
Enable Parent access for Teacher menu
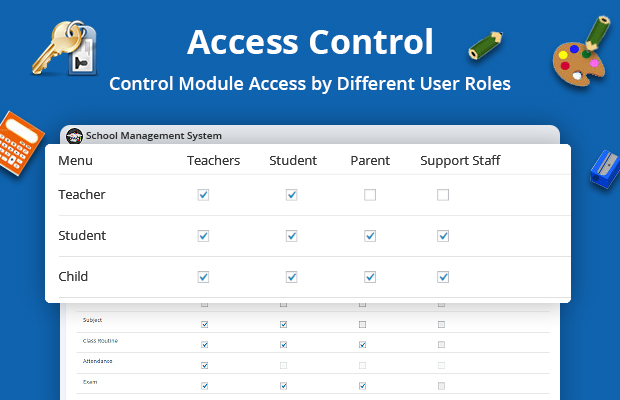(370, 195)
